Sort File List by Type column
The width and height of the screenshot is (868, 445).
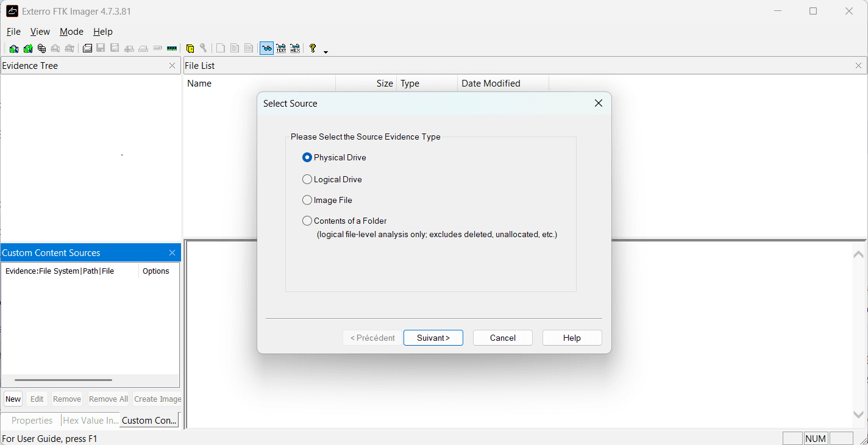427,84
